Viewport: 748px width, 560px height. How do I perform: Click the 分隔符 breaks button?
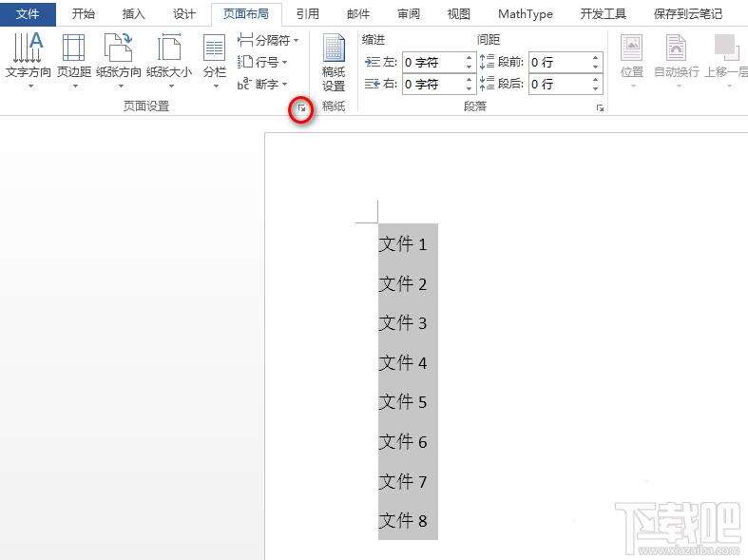(x=268, y=40)
